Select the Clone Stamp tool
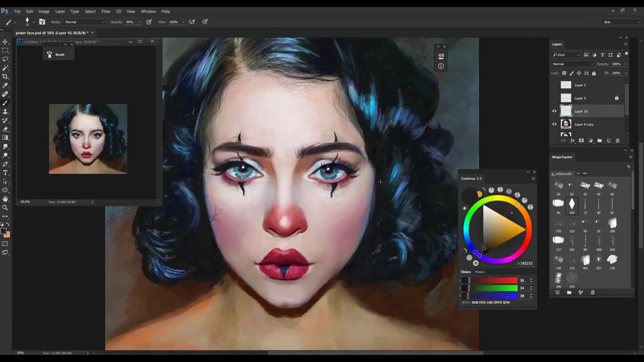Screen dimensions: 644x362 [5, 112]
